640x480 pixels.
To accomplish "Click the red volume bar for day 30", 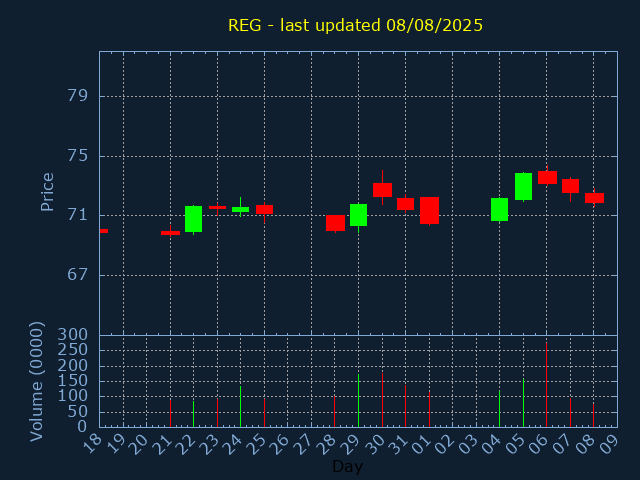I will pos(382,400).
